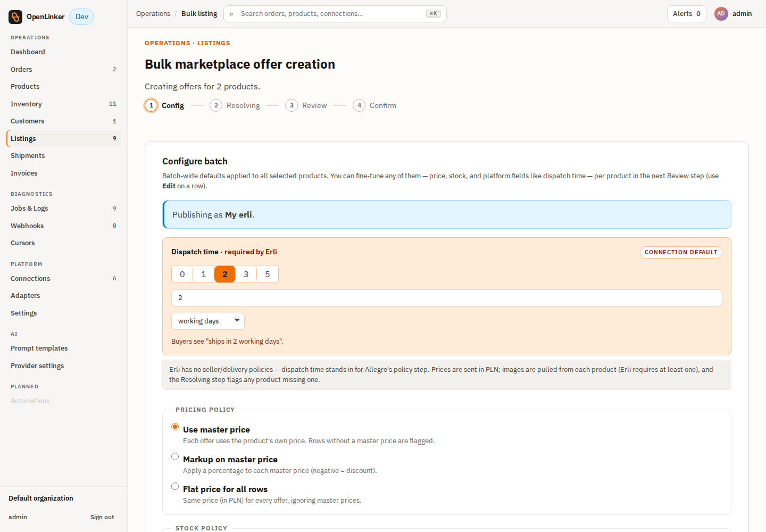Select the Resolving step 2
The width and height of the screenshot is (766, 532).
coord(235,105)
